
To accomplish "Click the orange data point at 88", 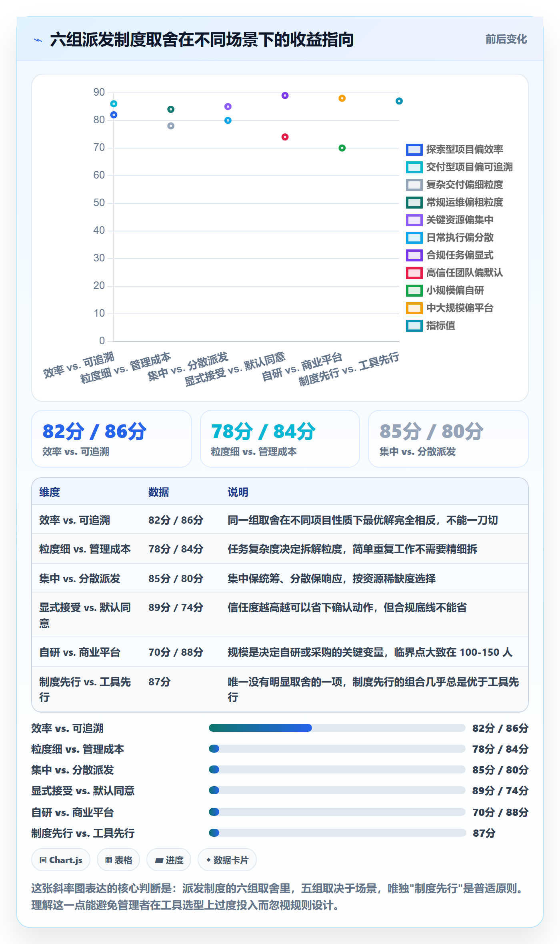I will 342,98.
